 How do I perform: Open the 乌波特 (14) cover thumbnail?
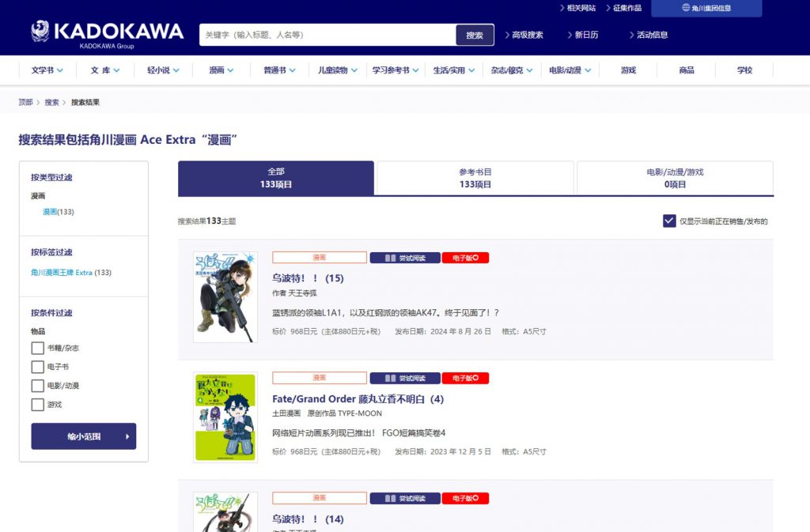[x=225, y=512]
